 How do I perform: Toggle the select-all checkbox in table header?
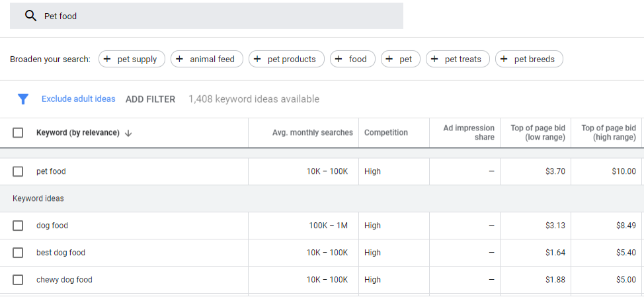[x=18, y=133]
